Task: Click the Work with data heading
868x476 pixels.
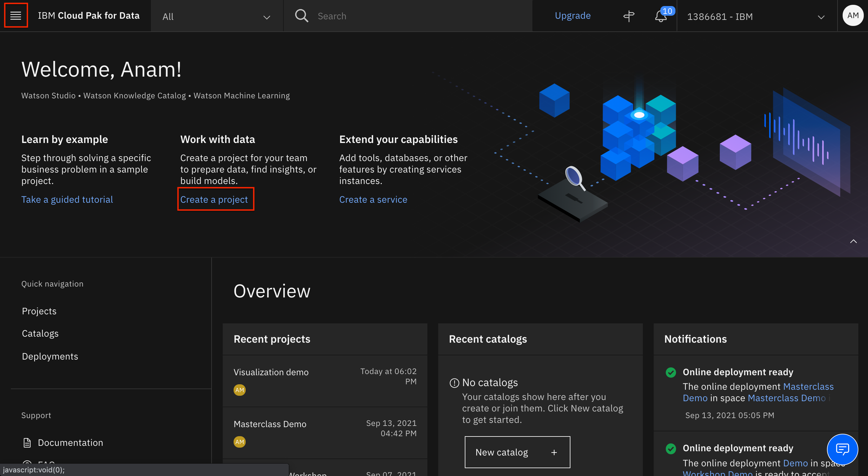Action: [x=218, y=139]
